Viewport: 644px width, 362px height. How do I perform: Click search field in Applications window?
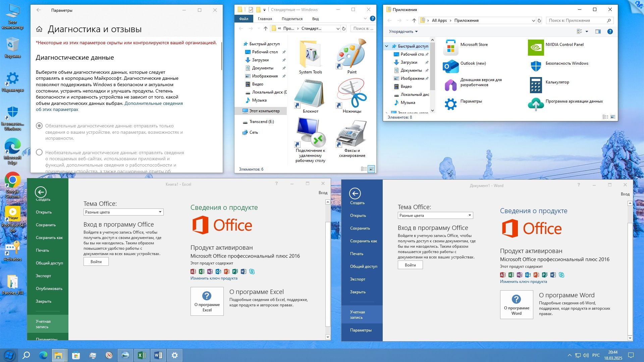click(x=576, y=20)
